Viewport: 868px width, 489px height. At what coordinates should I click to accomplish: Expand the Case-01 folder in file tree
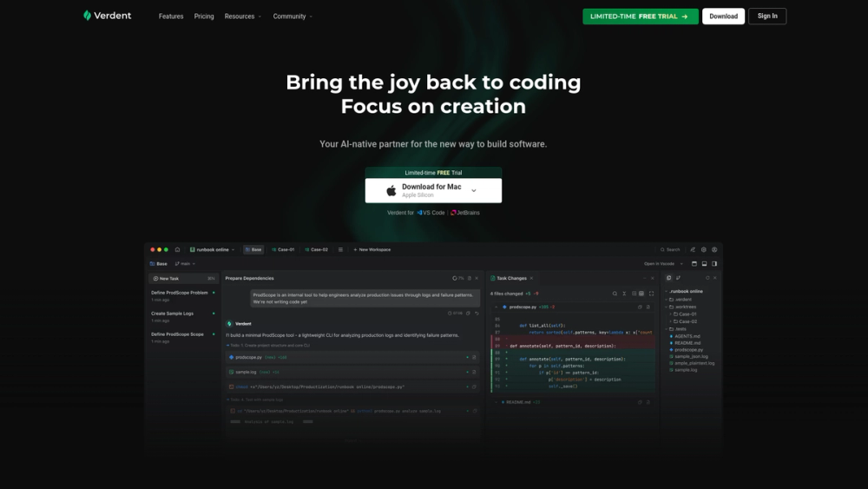point(670,314)
